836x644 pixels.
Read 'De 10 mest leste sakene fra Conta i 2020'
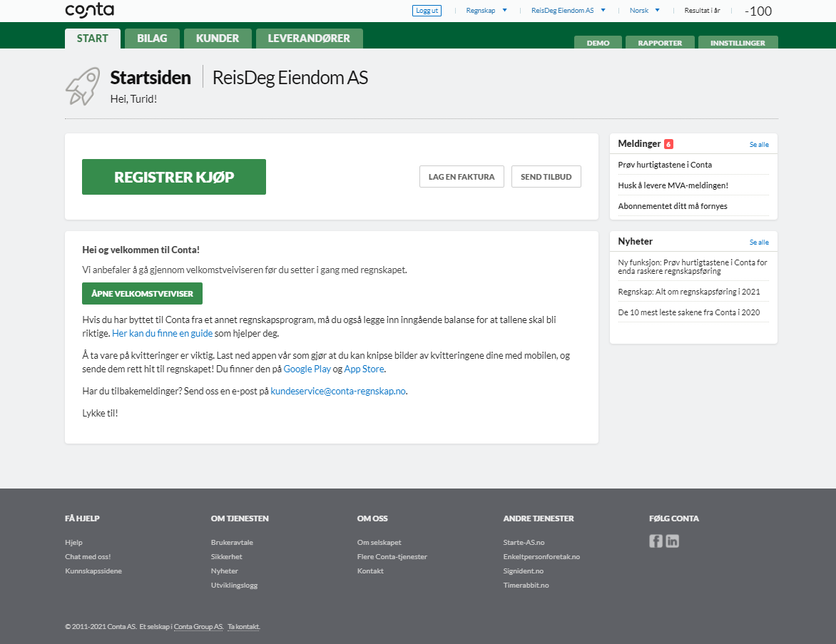point(689,312)
